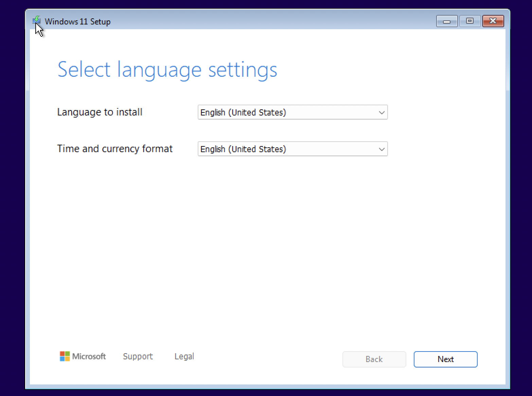Click the Next button

445,359
